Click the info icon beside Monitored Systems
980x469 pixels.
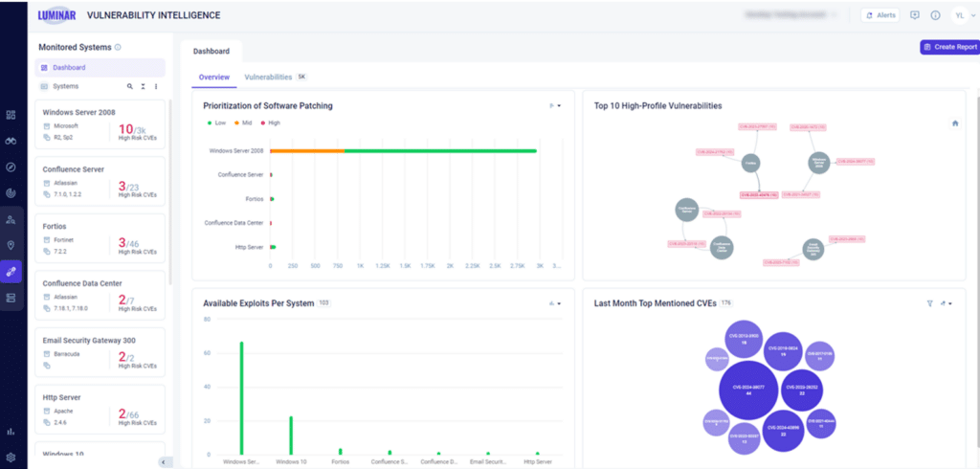(118, 47)
